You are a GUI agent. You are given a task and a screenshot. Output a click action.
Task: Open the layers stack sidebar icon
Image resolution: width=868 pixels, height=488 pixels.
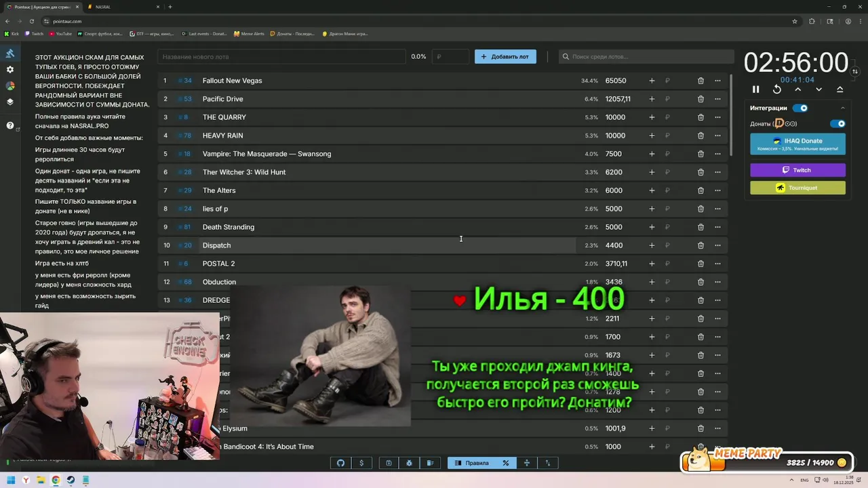click(x=10, y=102)
